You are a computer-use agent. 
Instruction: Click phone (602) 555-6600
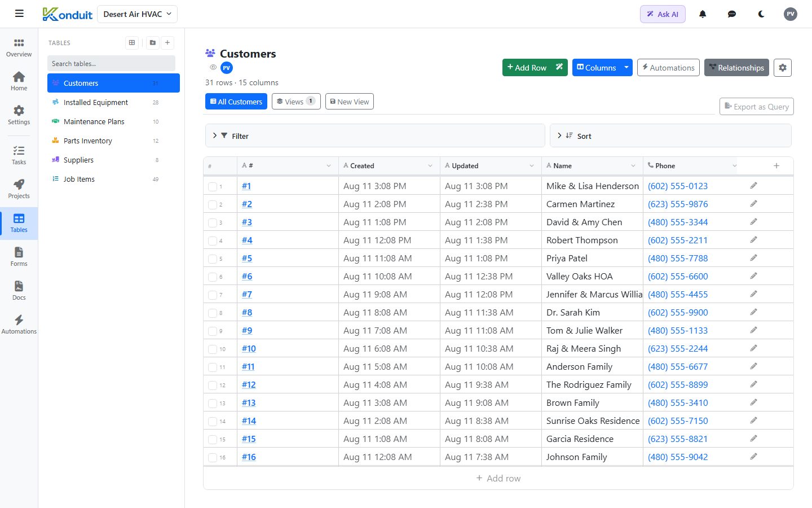(678, 276)
